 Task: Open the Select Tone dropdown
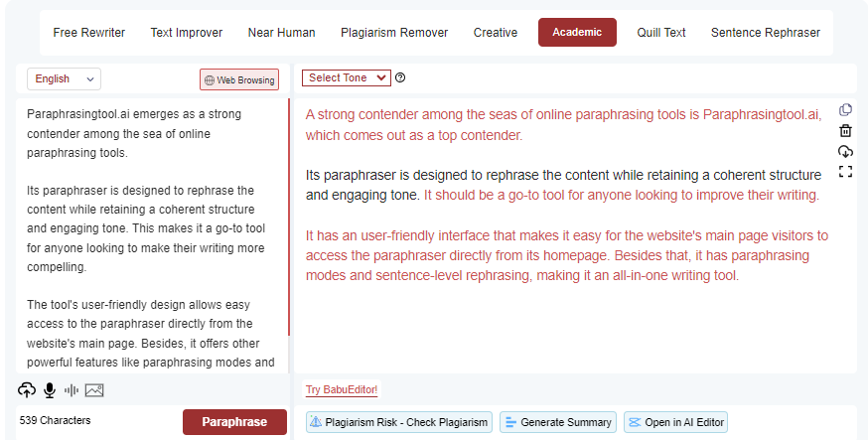[347, 78]
